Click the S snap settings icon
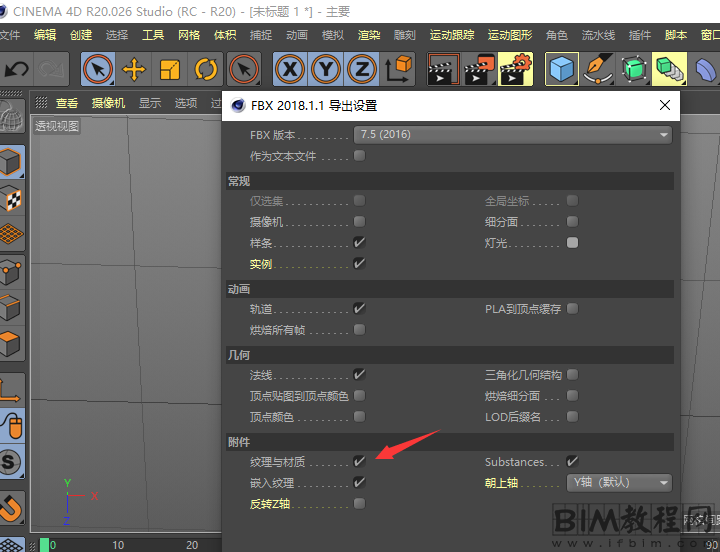Screen dimensions: 720x552 (x=11, y=461)
